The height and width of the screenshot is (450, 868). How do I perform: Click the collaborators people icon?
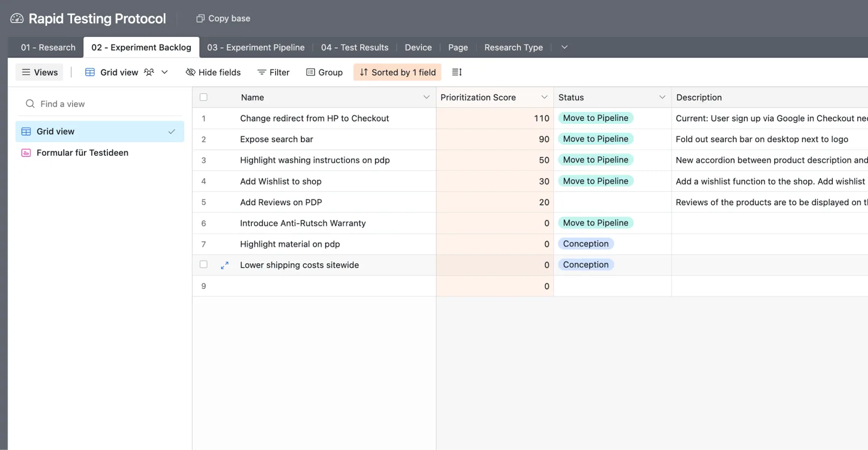[x=149, y=72]
